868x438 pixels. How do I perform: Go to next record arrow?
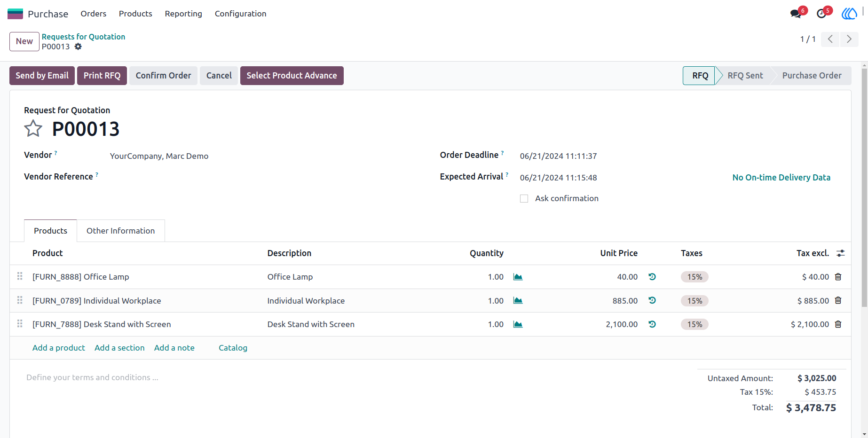[849, 39]
